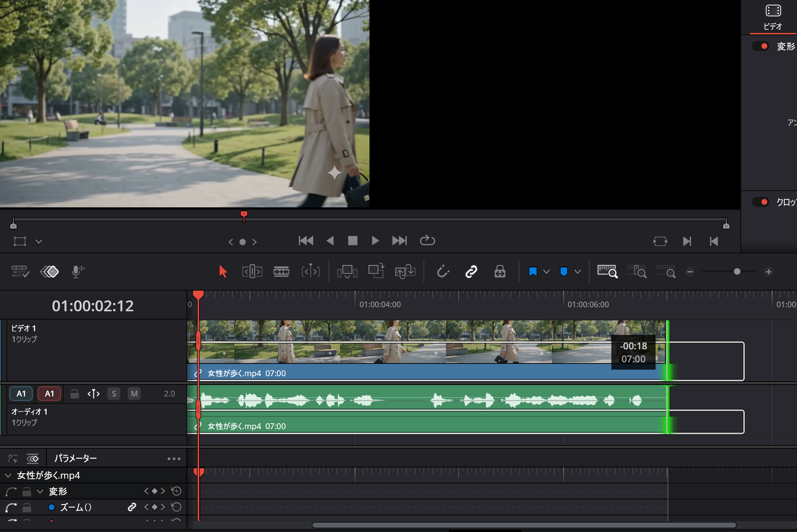Open the Video inspector tab
797x532 pixels.
[x=773, y=17]
